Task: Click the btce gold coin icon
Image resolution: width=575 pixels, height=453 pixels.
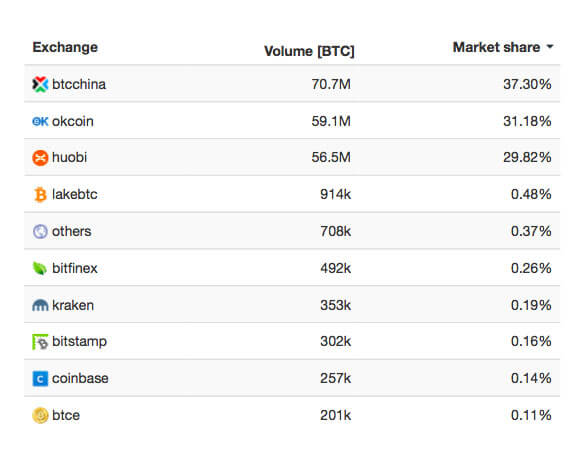Action: point(40,416)
